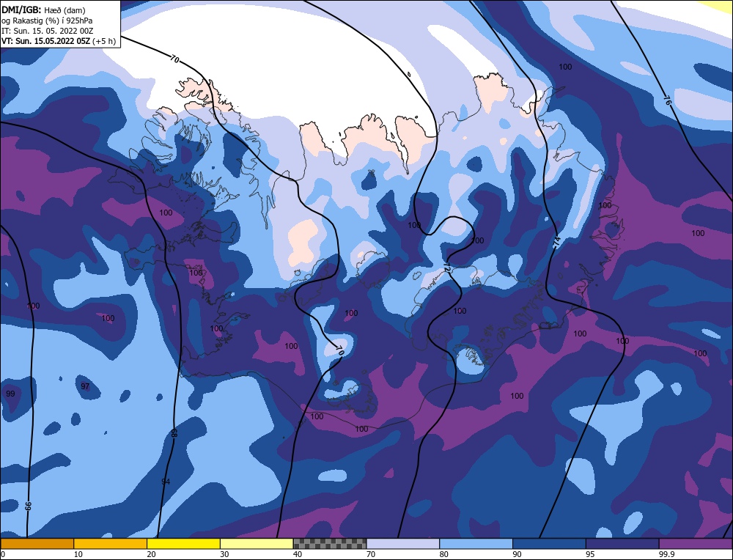Click the '97' humidity value label
The height and width of the screenshot is (560, 733).
click(84, 386)
